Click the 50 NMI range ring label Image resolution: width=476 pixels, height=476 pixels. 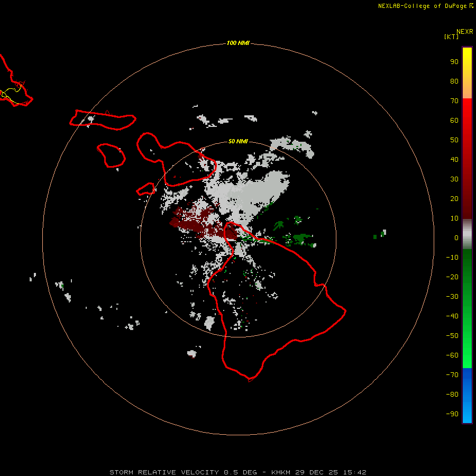pyautogui.click(x=238, y=141)
